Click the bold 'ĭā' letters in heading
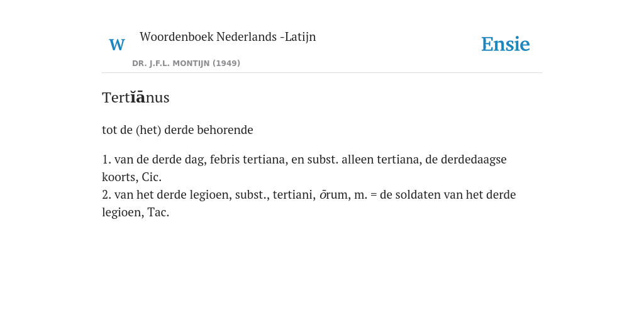This screenshot has height=322, width=644. pyautogui.click(x=138, y=97)
